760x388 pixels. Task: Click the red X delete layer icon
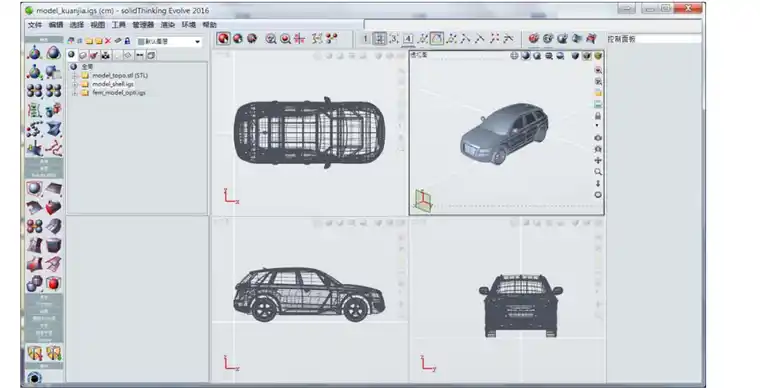(x=108, y=41)
